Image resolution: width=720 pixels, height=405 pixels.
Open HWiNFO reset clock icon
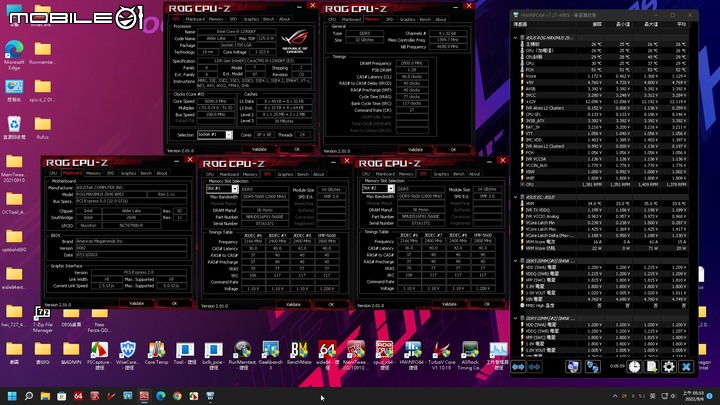point(635,366)
